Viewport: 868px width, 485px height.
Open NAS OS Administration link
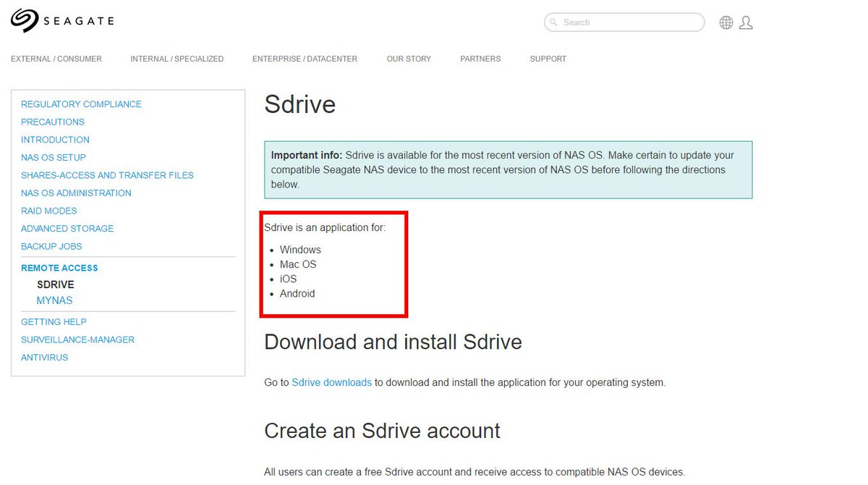point(76,193)
